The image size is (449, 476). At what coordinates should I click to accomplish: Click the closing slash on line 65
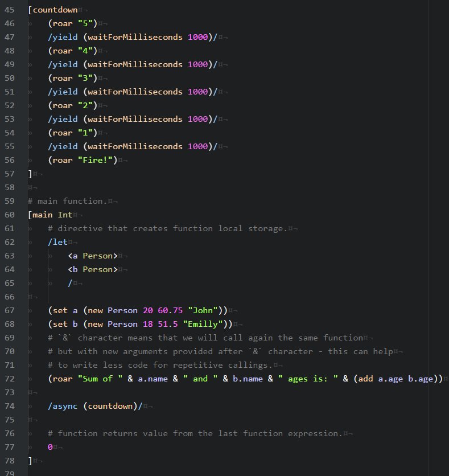point(70,283)
